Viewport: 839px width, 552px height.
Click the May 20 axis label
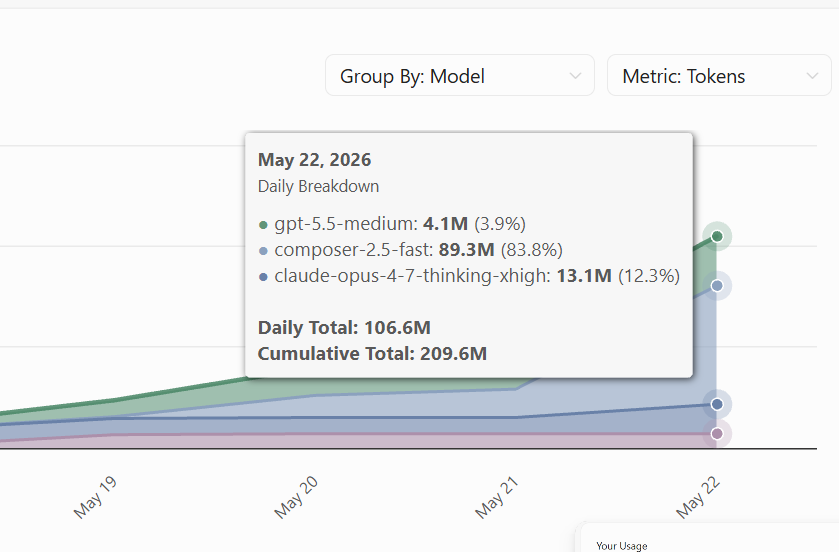296,497
